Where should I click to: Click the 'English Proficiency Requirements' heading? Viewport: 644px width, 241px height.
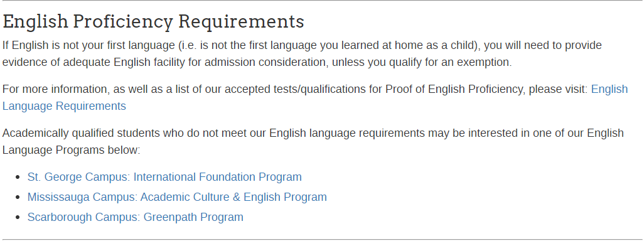[153, 22]
